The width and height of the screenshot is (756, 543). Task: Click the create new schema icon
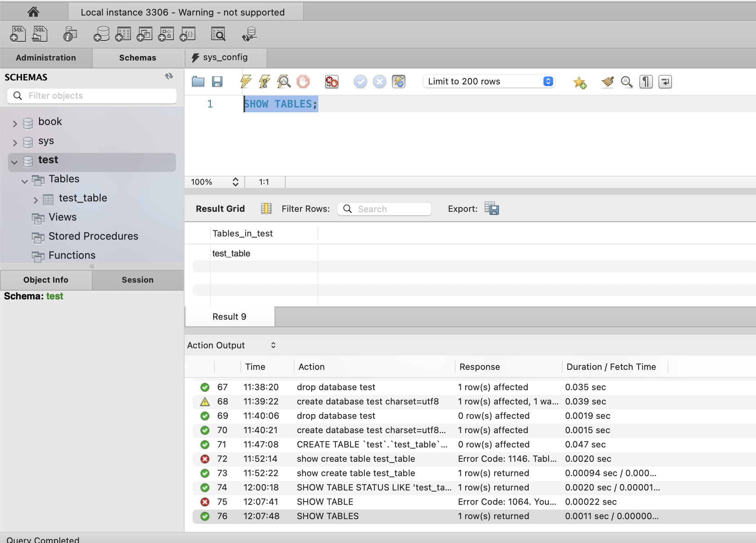[101, 34]
